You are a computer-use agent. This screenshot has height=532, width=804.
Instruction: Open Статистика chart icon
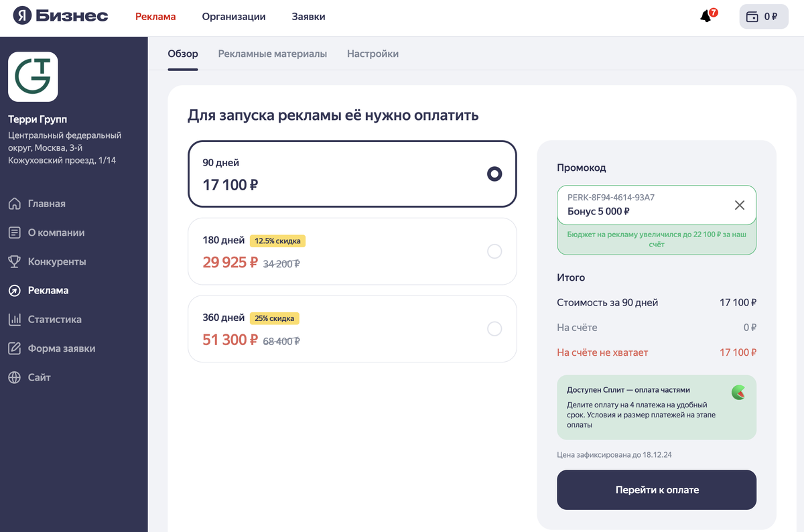(x=14, y=320)
